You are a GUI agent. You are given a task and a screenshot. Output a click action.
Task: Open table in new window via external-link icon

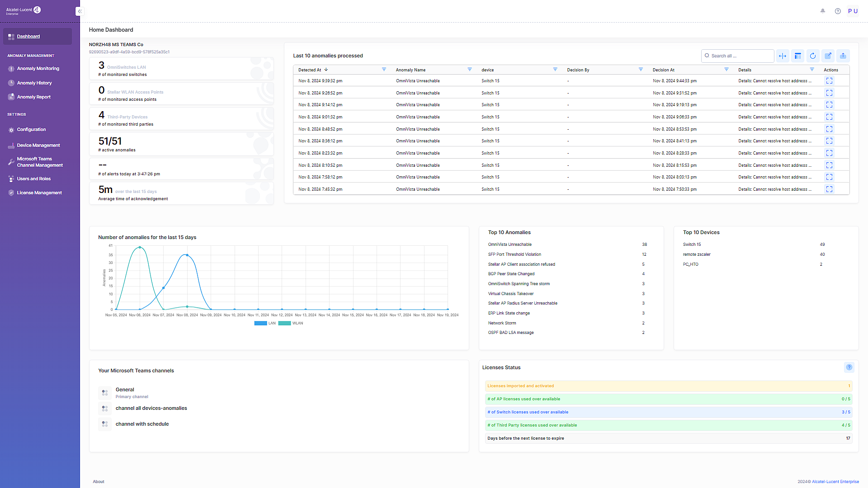[x=828, y=56]
